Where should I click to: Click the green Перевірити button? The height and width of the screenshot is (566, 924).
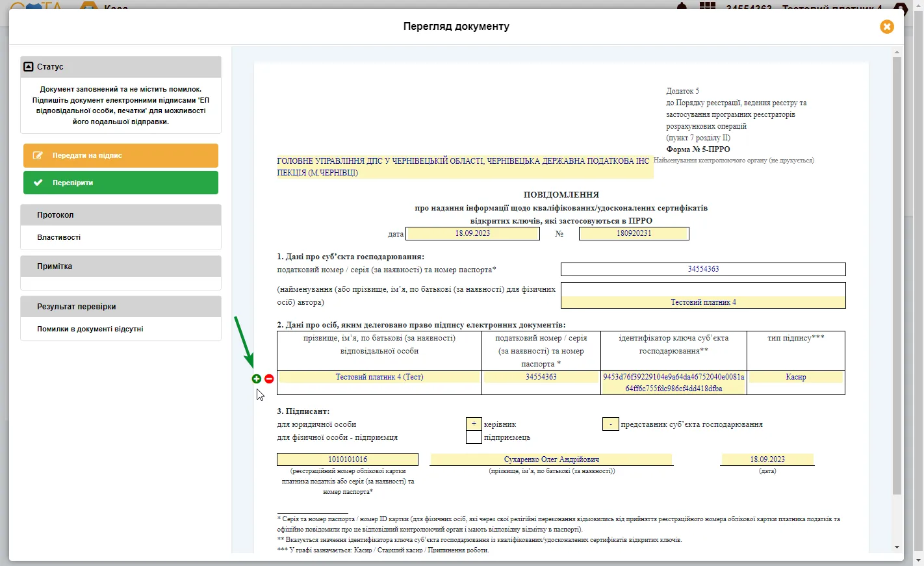pos(121,183)
